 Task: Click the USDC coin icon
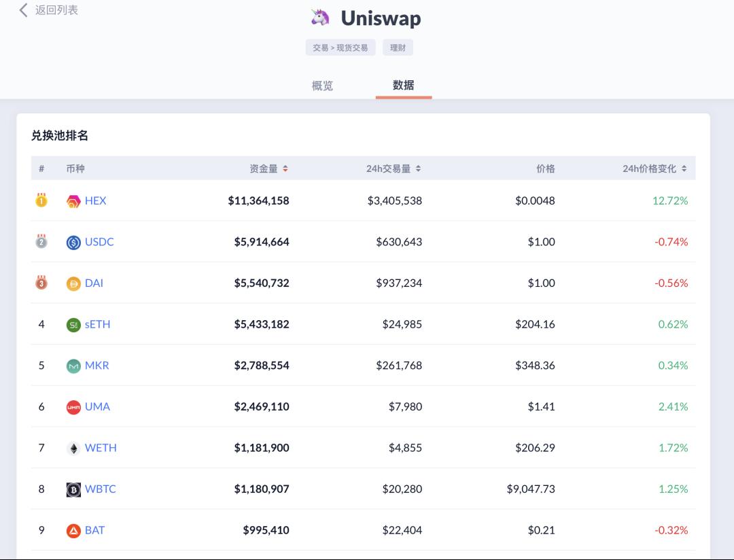(73, 243)
